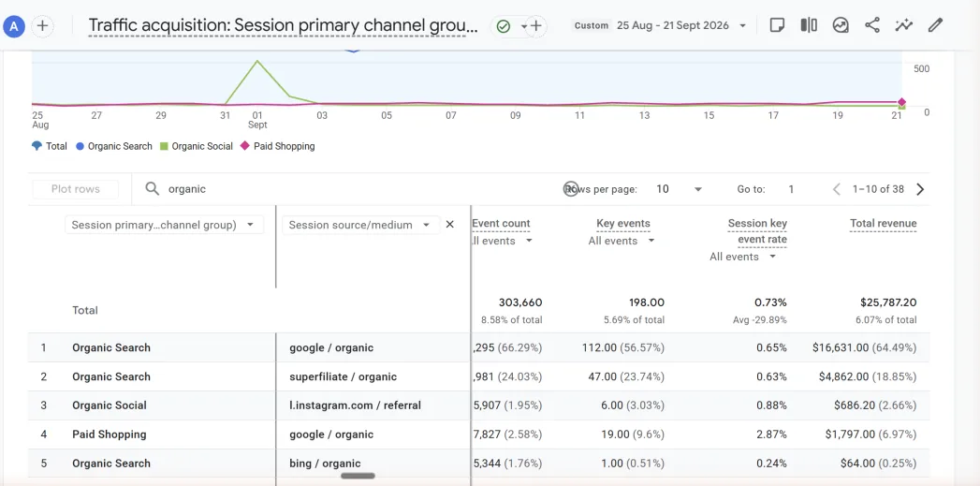980x486 pixels.
Task: Click the 1-10 of 38 pagination text
Action: coord(878,189)
